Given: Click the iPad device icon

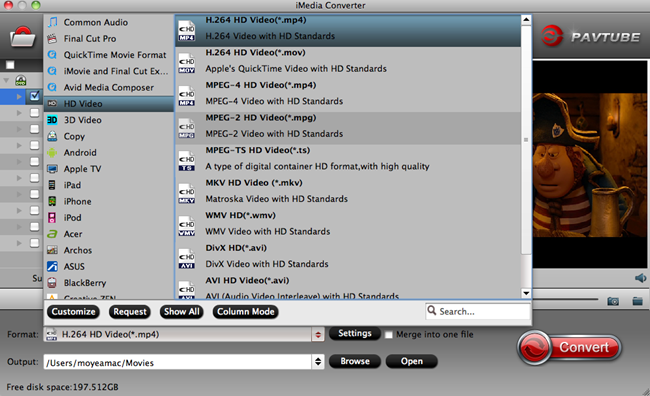Looking at the screenshot, I should click(52, 185).
